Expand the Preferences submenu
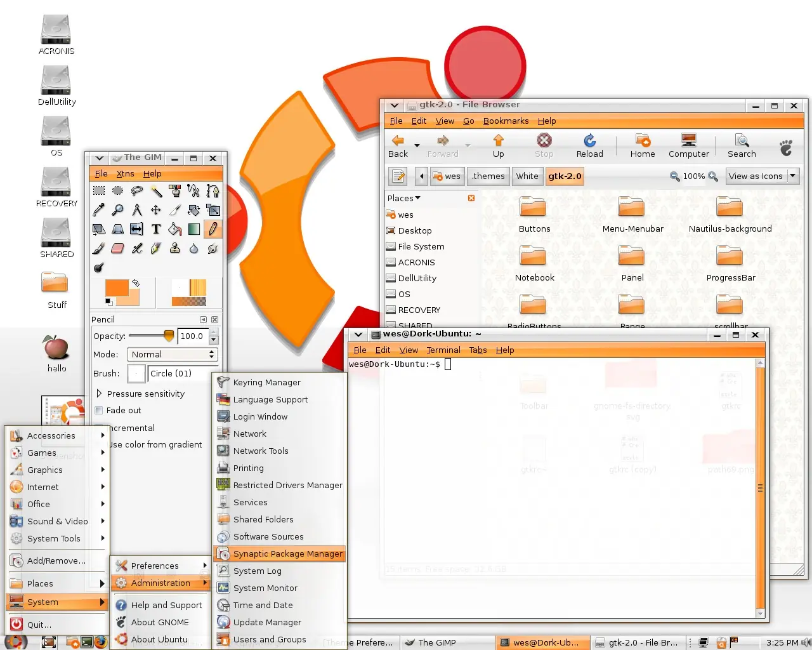The image size is (812, 650). tap(160, 566)
